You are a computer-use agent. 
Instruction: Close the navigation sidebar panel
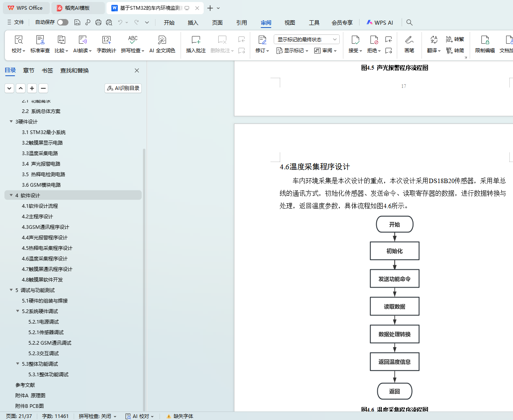(137, 70)
